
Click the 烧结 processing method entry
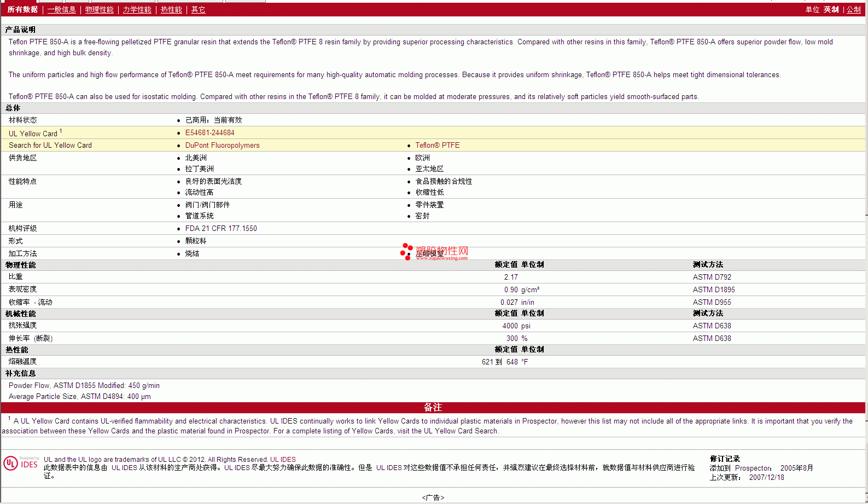(x=192, y=253)
